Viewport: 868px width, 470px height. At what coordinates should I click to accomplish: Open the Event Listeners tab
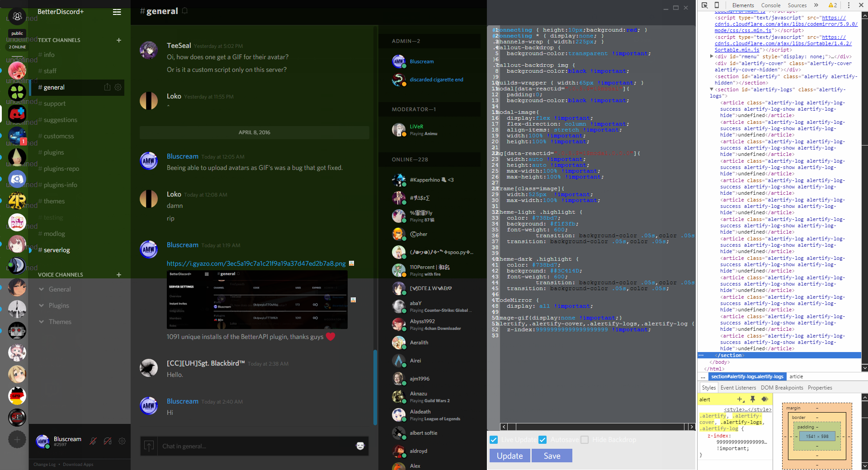(x=738, y=388)
